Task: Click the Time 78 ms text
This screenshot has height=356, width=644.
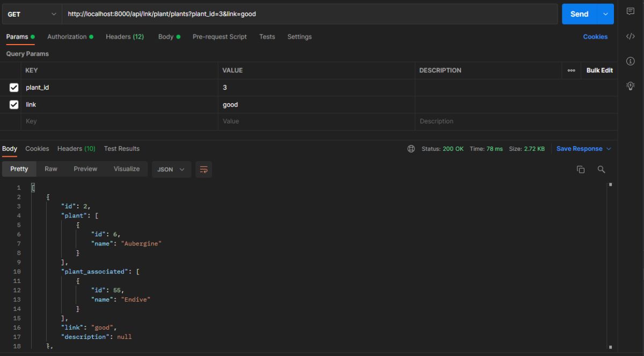Action: coord(486,149)
